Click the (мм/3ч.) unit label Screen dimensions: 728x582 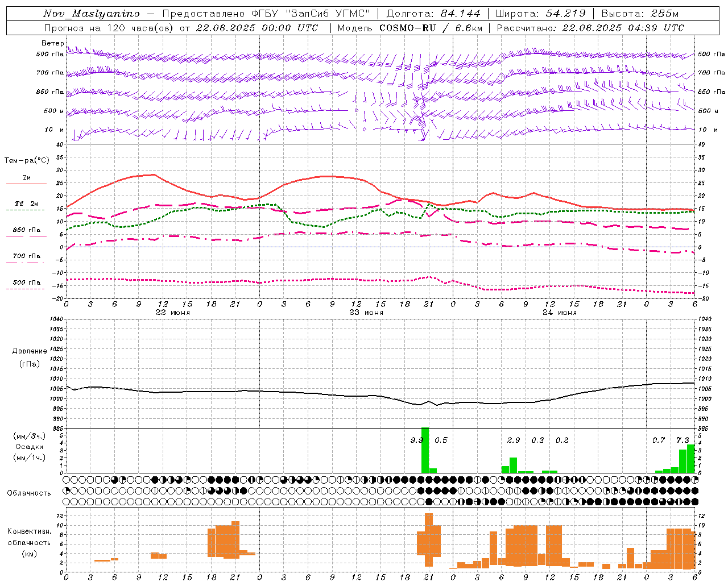[30, 436]
